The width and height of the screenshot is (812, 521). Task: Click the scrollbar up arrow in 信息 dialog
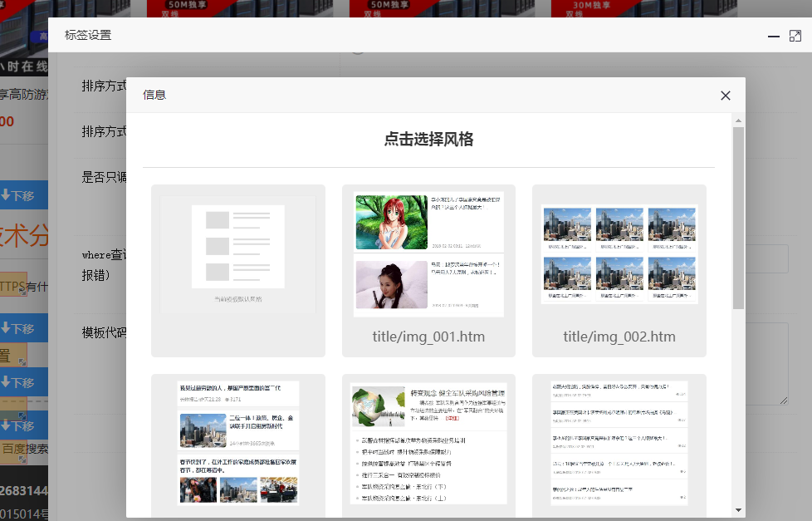click(x=738, y=121)
